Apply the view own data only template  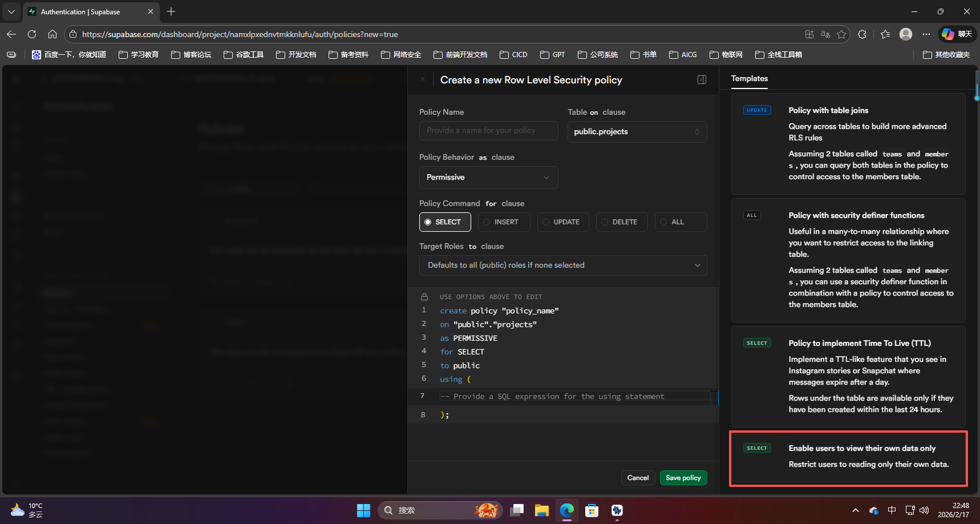(x=848, y=458)
